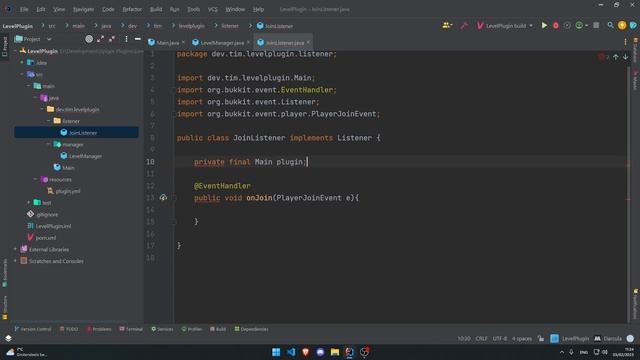This screenshot has width=640, height=360.
Task: Collapse the listener package
Action: click(x=49, y=121)
